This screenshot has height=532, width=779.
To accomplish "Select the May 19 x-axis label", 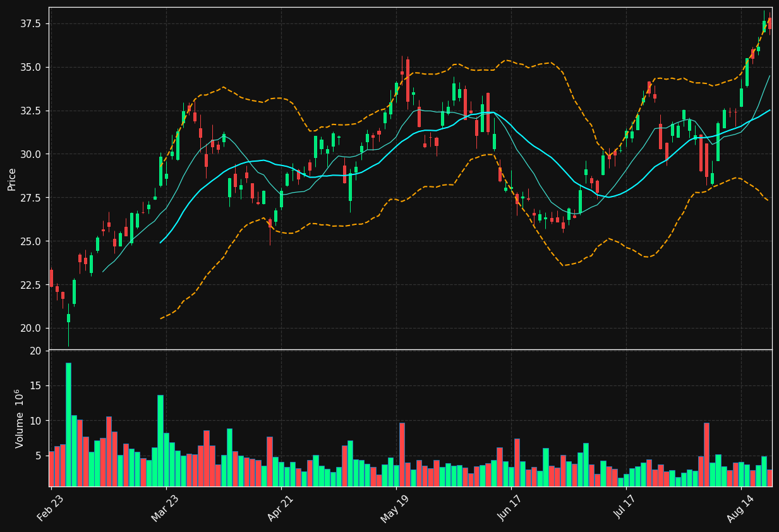I will (394, 510).
